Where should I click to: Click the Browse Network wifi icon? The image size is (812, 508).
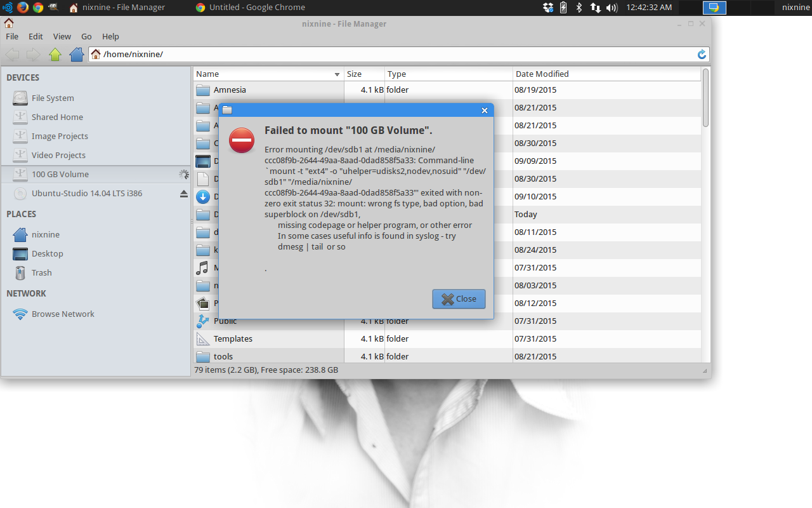(x=20, y=314)
